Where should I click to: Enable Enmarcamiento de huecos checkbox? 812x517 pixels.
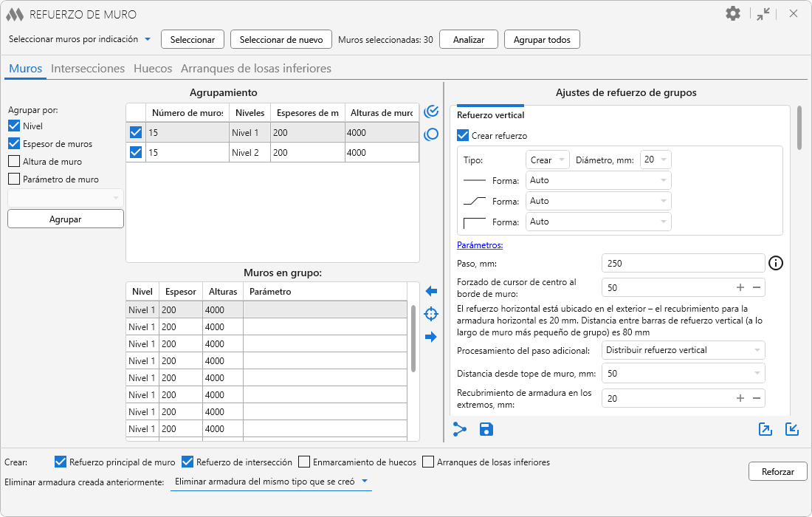(304, 462)
